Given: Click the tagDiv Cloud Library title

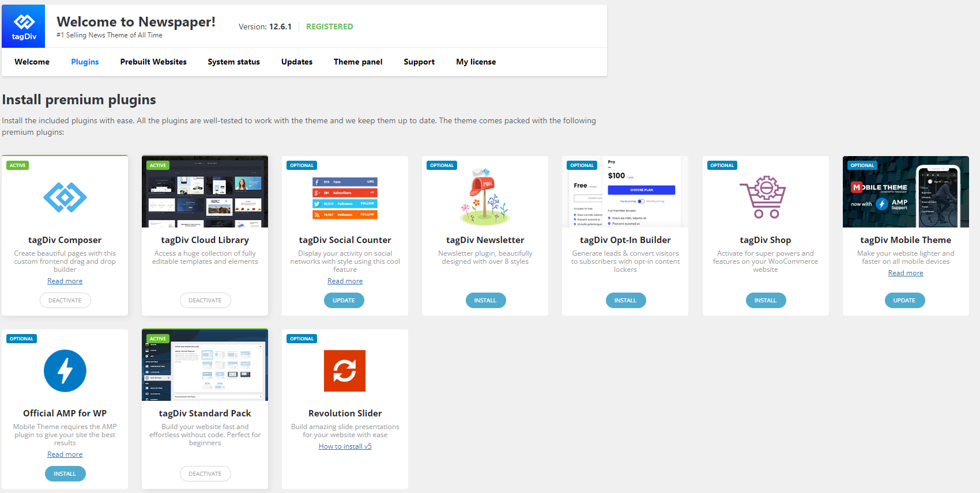Looking at the screenshot, I should click(x=205, y=240).
